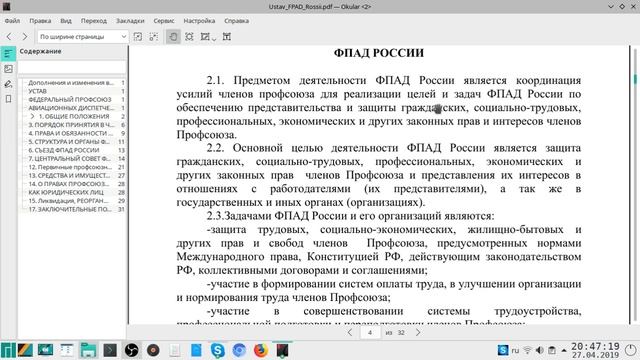Viewport: 640px width, 360px height.
Task: Open the Правка menu
Action: [40, 21]
